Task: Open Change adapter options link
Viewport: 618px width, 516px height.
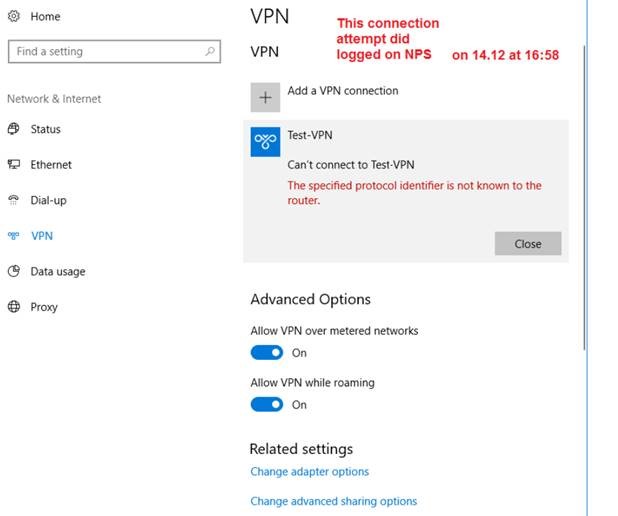Action: tap(309, 471)
